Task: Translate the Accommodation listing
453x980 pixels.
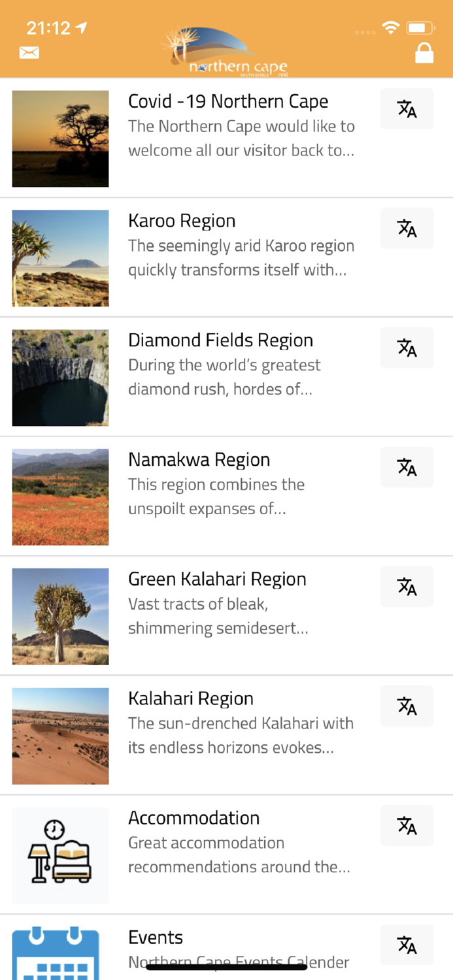Action: 406,825
